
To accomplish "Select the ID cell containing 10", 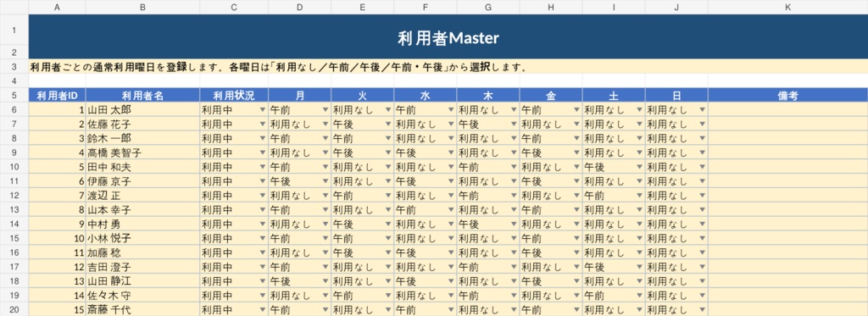I will pos(57,239).
